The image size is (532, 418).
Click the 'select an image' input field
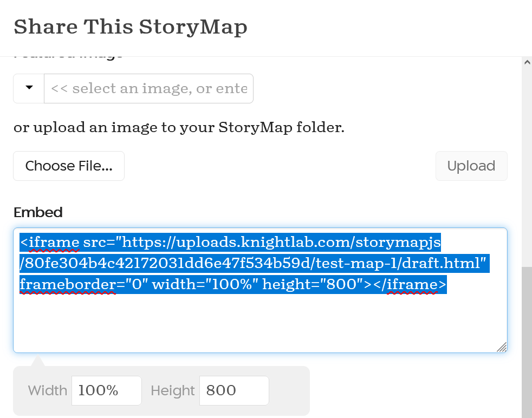[148, 88]
